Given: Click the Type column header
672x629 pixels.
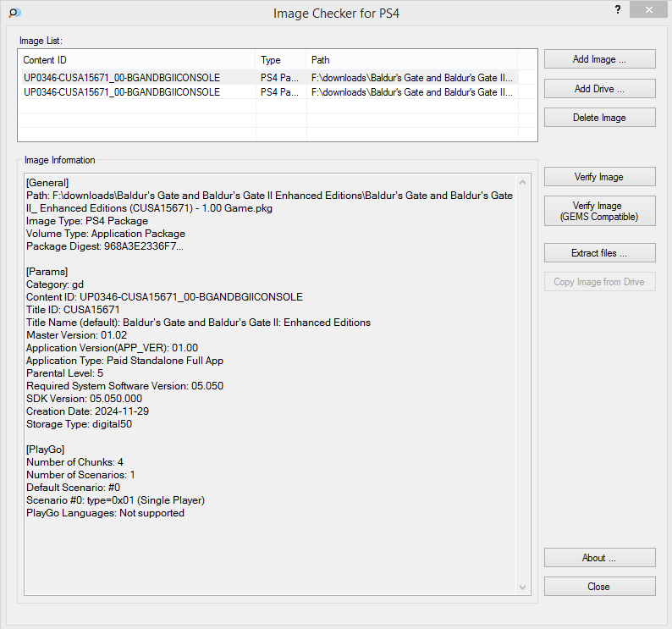Looking at the screenshot, I should [x=281, y=59].
